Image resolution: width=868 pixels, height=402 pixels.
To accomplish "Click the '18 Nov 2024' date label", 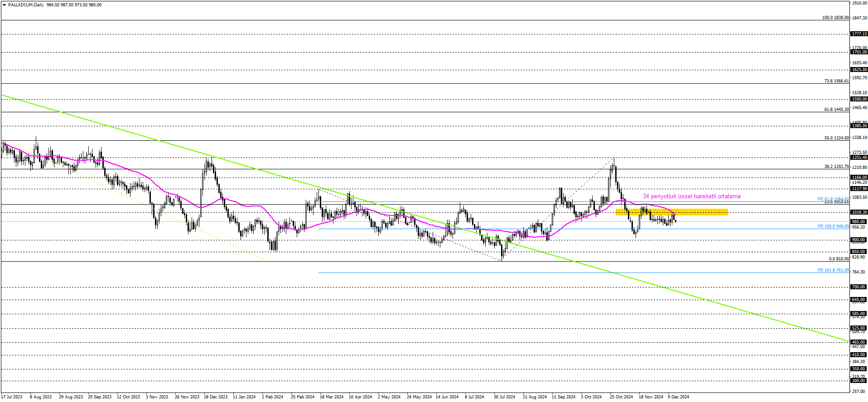I will 651,397.
